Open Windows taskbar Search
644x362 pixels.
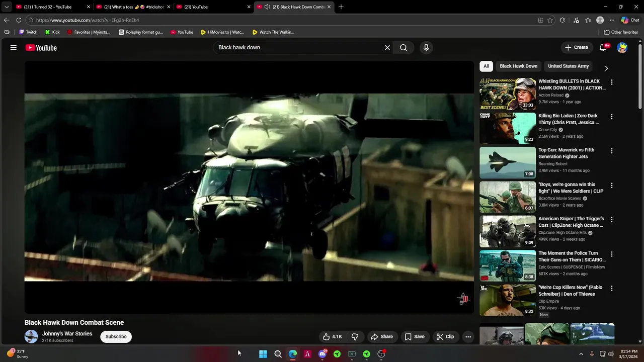tap(278, 354)
